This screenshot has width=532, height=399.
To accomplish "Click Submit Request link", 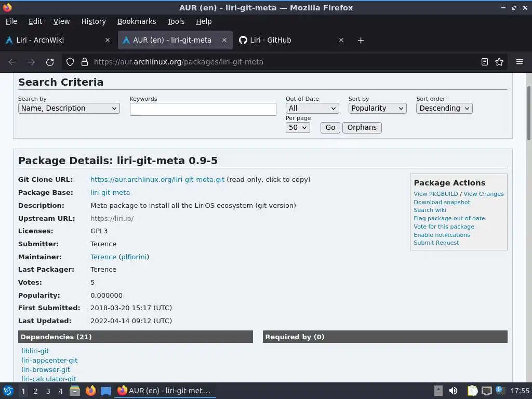I will coord(436,243).
